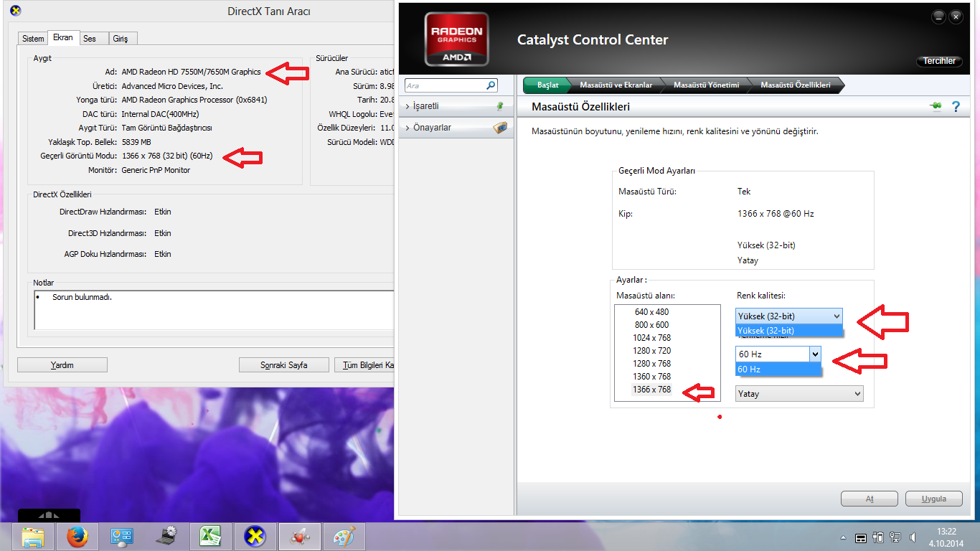Select 1360 x 768 desktop area
This screenshot has width=980, height=551.
[x=651, y=377]
